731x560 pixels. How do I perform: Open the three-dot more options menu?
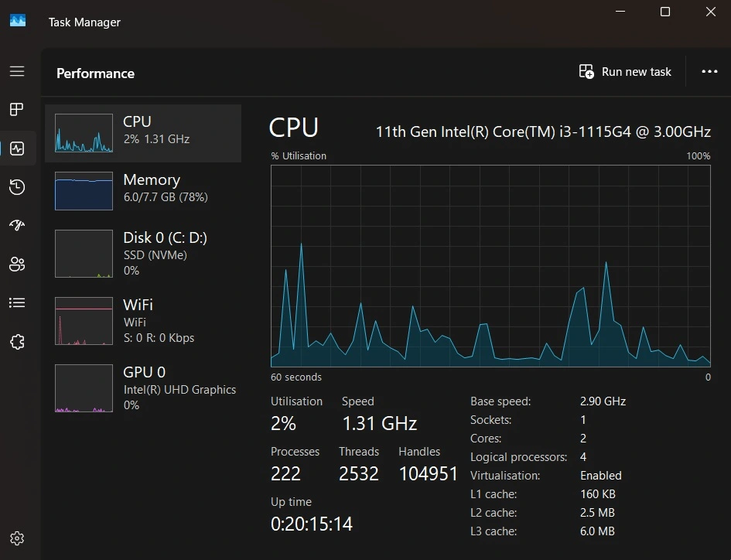coord(709,72)
